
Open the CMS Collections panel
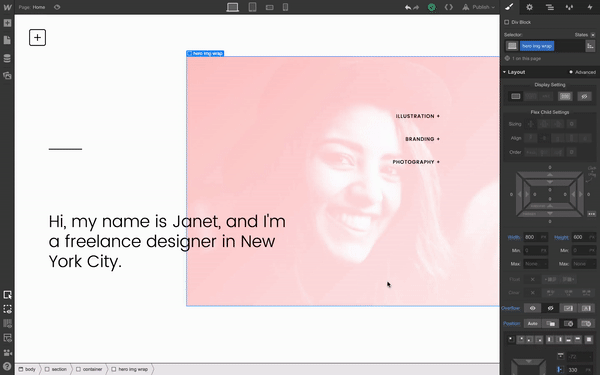(x=7, y=58)
